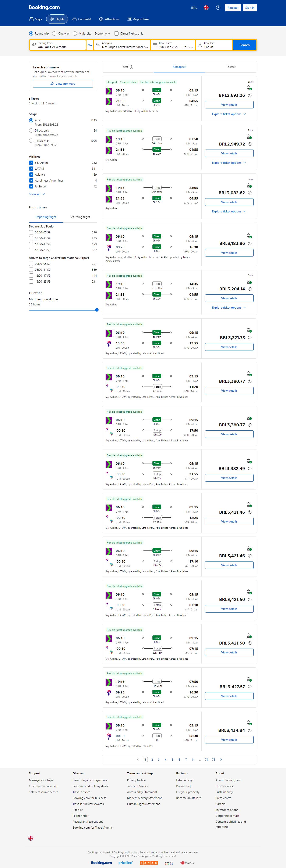Click the Booking.com logo in header
This screenshot has height=868, width=286.
coord(44,7)
